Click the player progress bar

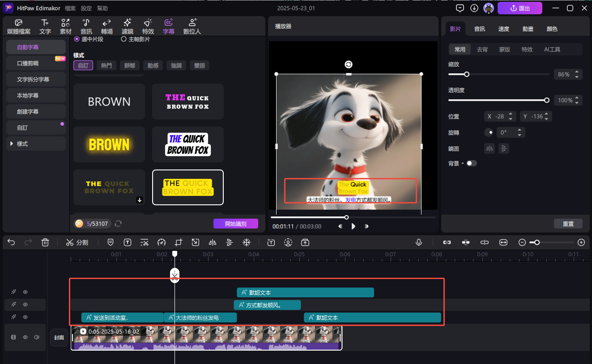pos(353,217)
